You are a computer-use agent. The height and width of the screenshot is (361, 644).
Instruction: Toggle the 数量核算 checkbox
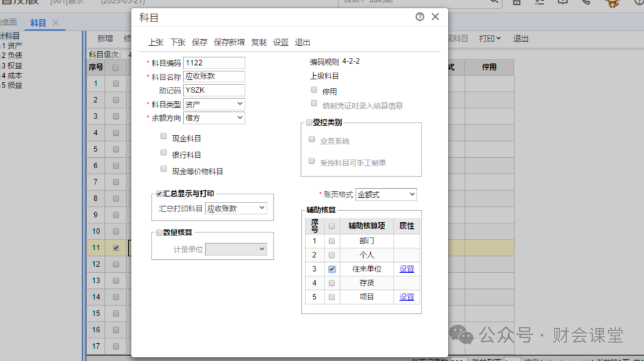(x=159, y=232)
